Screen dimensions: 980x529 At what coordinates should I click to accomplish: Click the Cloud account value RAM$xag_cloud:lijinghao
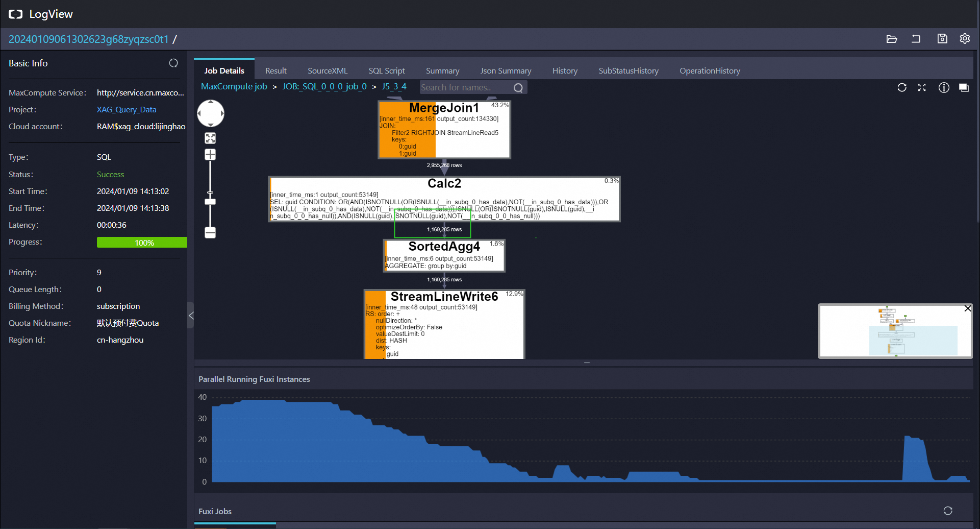point(141,126)
